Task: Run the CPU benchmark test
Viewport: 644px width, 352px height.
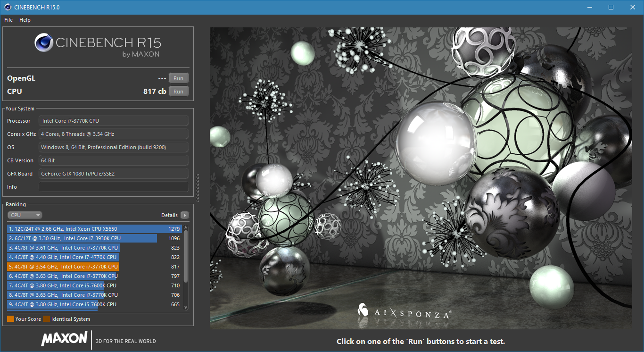Action: [179, 92]
